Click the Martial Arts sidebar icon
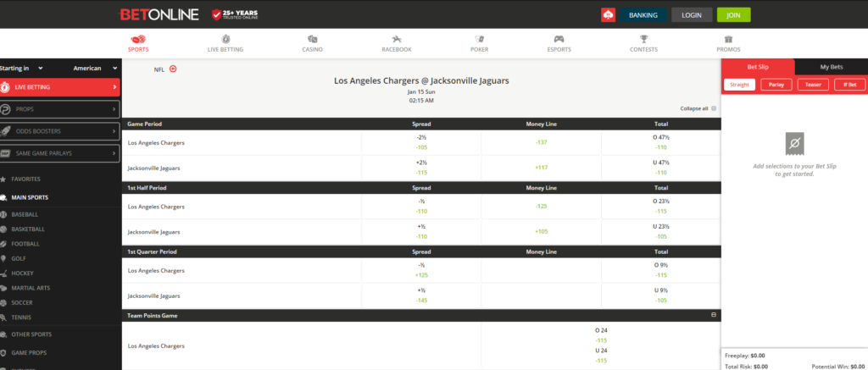The image size is (868, 370). (x=4, y=288)
